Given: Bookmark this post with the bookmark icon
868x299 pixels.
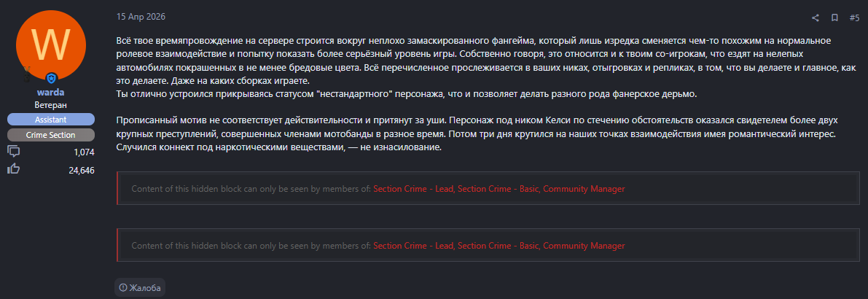Looking at the screenshot, I should click(834, 17).
